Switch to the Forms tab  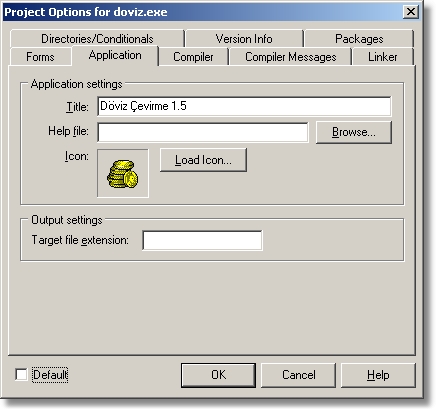click(40, 57)
